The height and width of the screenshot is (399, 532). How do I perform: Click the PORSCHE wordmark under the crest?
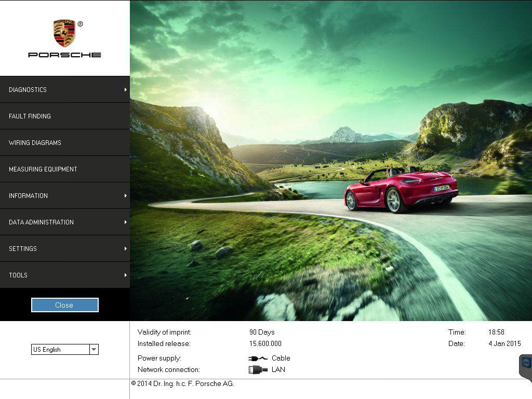pyautogui.click(x=64, y=55)
